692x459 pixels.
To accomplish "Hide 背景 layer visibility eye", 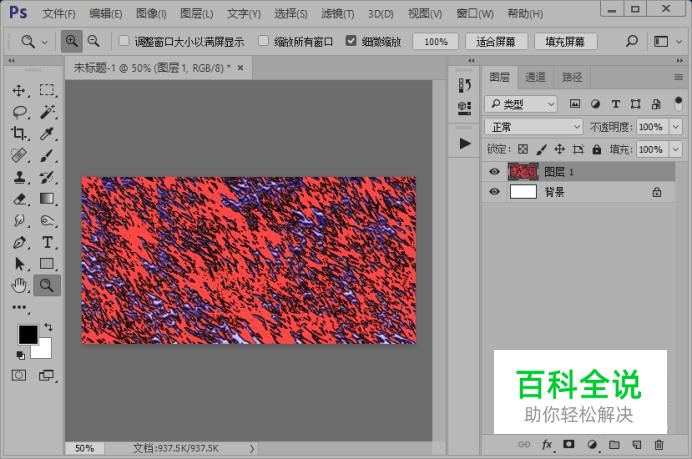I will [x=495, y=192].
